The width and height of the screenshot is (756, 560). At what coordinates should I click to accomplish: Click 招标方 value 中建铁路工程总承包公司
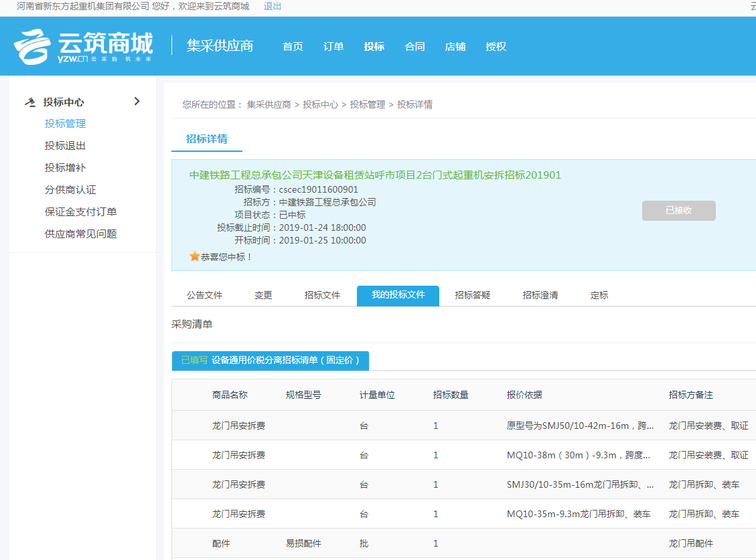(x=327, y=202)
